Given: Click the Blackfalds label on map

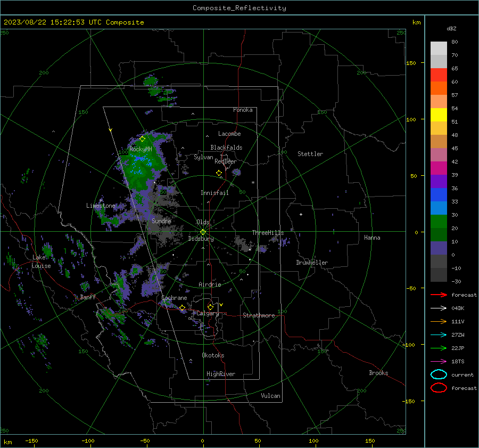Looking at the screenshot, I should (226, 148).
